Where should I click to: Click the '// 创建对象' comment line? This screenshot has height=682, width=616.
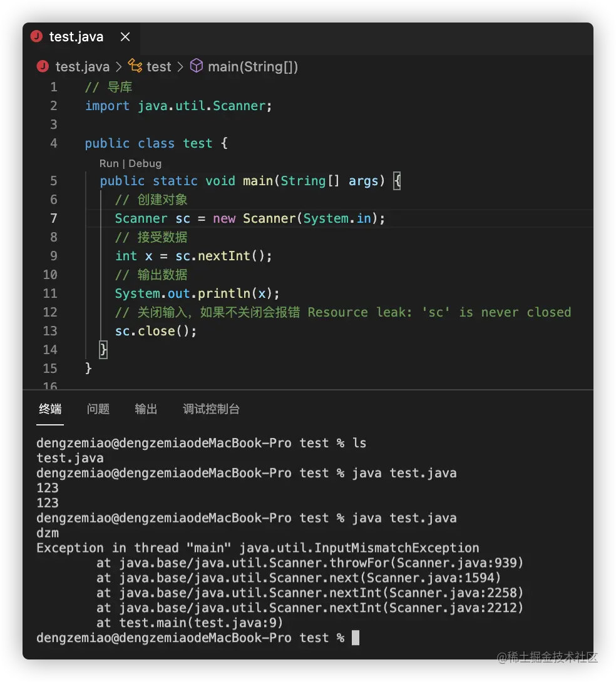pyautogui.click(x=151, y=200)
